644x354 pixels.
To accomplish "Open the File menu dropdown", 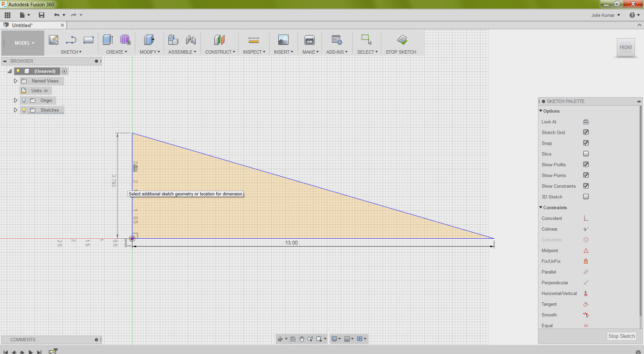I will coord(25,15).
